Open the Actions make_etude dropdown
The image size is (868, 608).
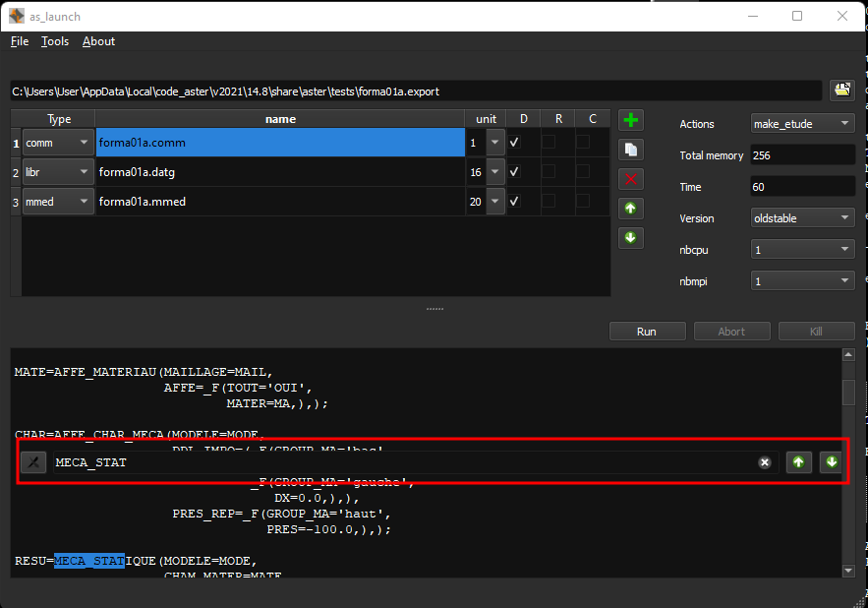pos(802,124)
